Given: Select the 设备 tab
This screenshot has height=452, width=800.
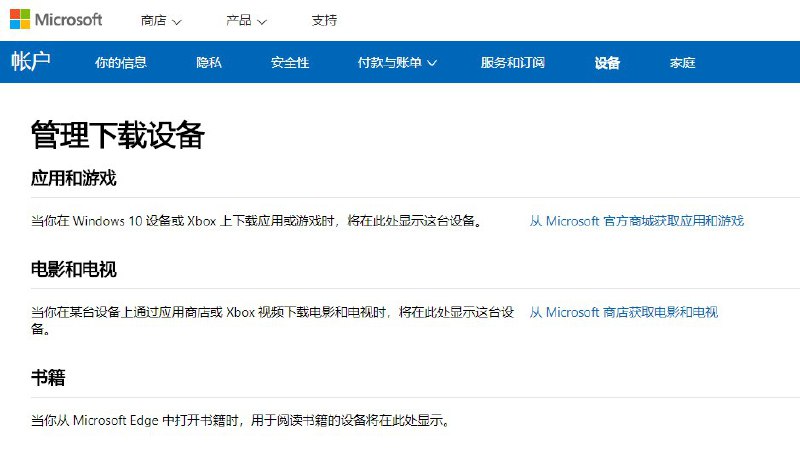Looking at the screenshot, I should pos(607,62).
